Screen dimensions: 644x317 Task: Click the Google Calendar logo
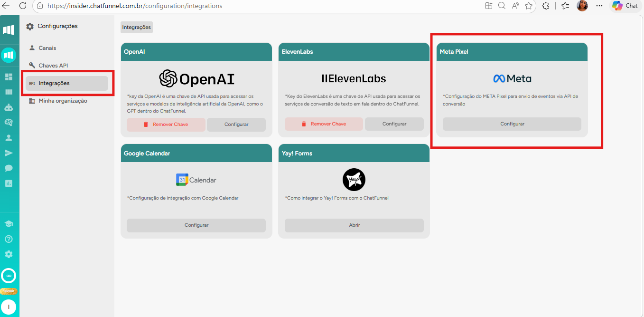tap(196, 180)
